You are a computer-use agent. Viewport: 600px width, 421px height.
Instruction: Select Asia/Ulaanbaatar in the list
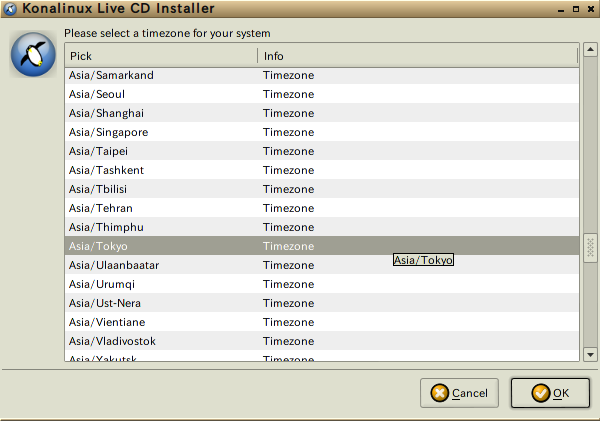point(321,265)
